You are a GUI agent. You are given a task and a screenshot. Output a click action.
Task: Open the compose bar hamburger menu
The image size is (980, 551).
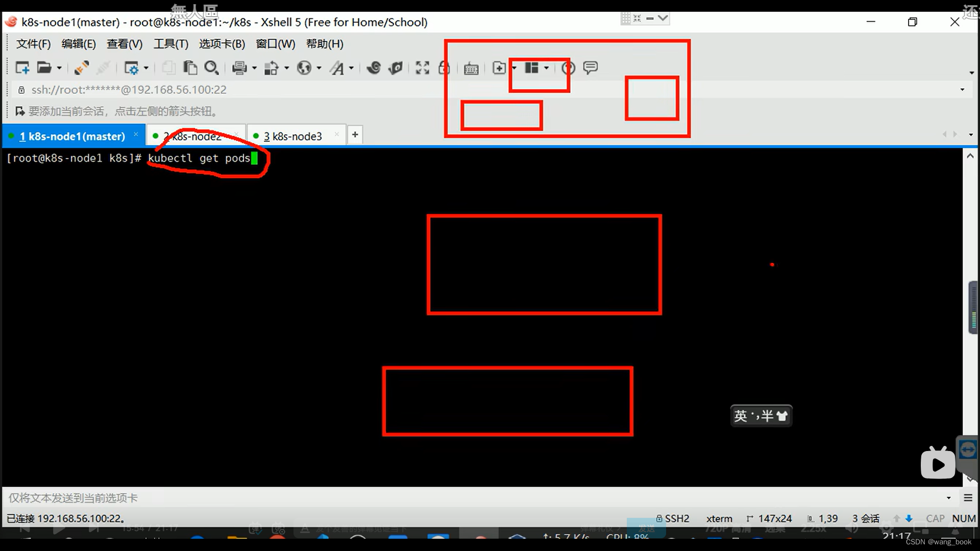[x=968, y=498]
